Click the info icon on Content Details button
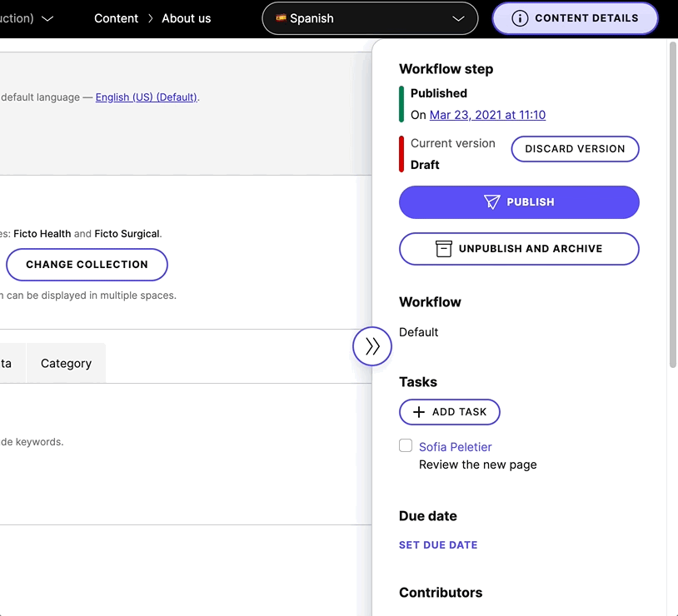 [521, 18]
